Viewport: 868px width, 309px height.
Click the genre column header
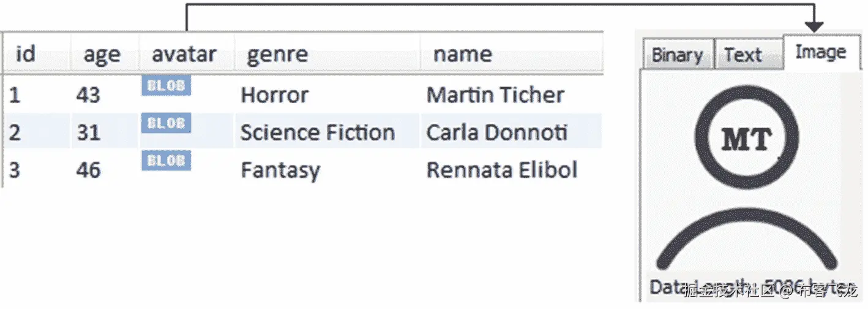277,55
